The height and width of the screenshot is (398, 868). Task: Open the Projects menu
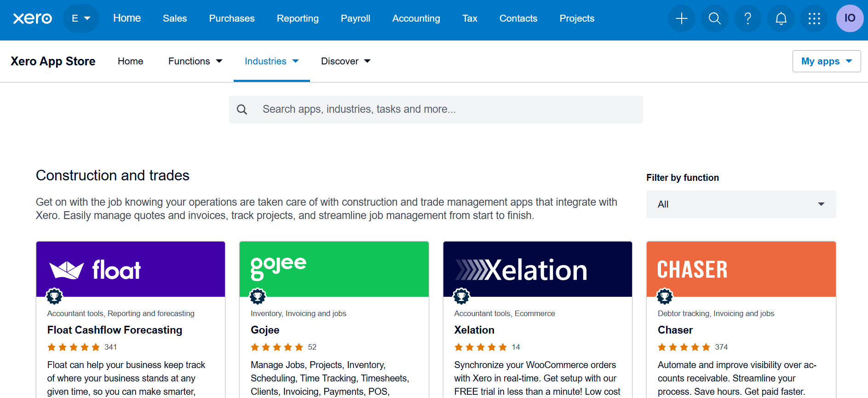[577, 18]
